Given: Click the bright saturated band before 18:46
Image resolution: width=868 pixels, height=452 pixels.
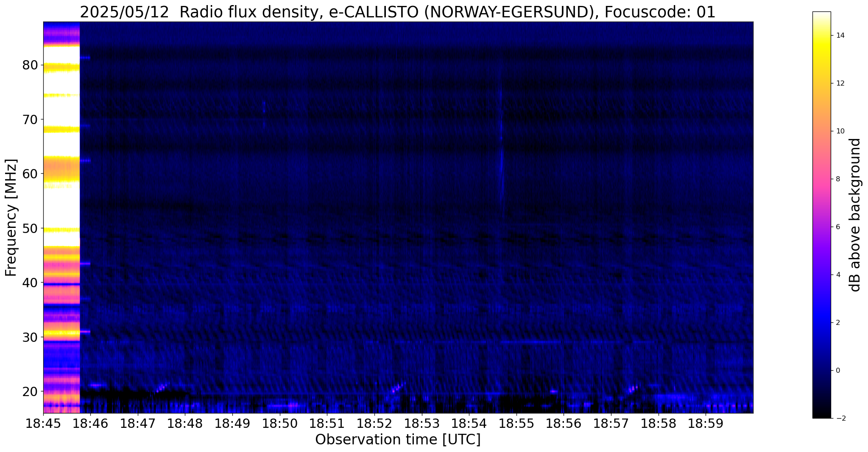Looking at the screenshot, I should pos(61,217).
